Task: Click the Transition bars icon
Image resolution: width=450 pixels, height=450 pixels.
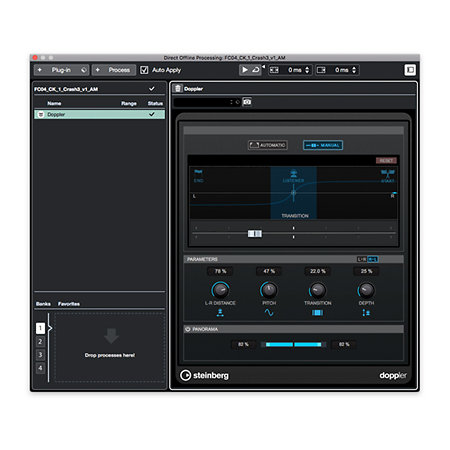Action: coord(317,313)
